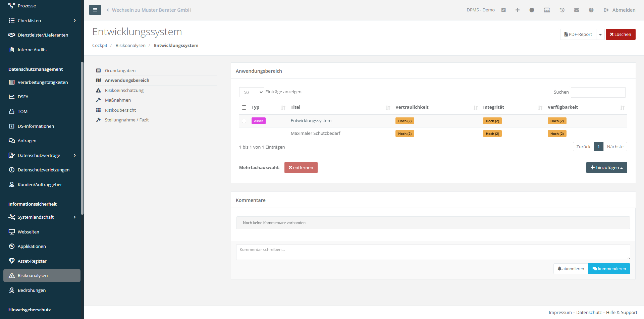
Task: Open the history clock icon
Action: (x=562, y=10)
